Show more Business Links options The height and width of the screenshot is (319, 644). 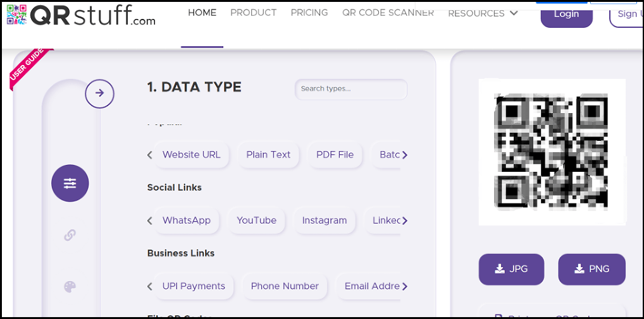[405, 286]
